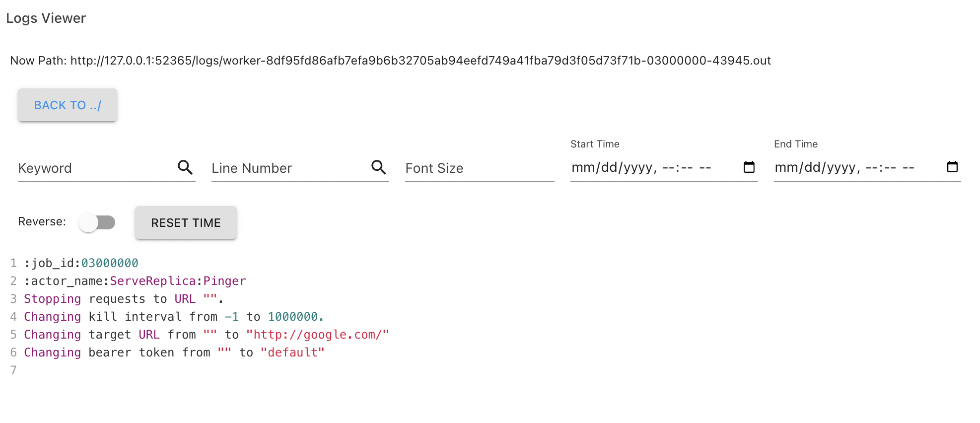Navigate back using BACK TO ../ button
The width and height of the screenshot is (980, 423).
tap(67, 105)
